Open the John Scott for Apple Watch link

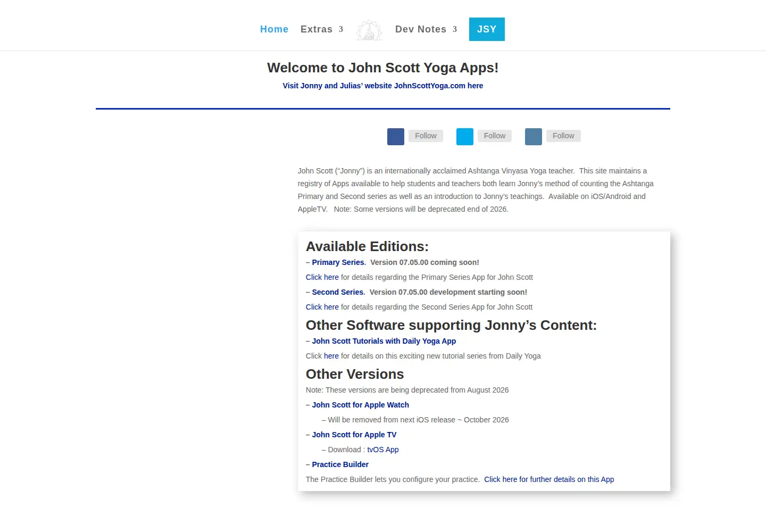coord(361,405)
